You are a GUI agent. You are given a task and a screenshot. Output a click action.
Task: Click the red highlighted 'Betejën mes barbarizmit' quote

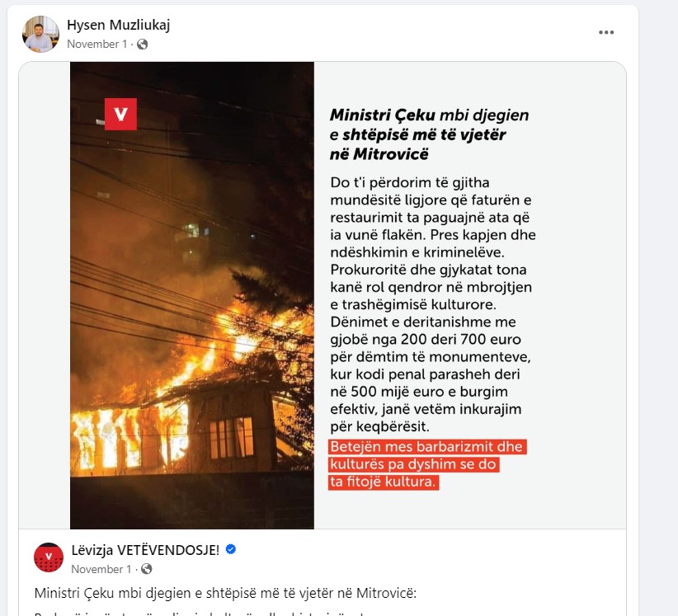tap(427, 464)
